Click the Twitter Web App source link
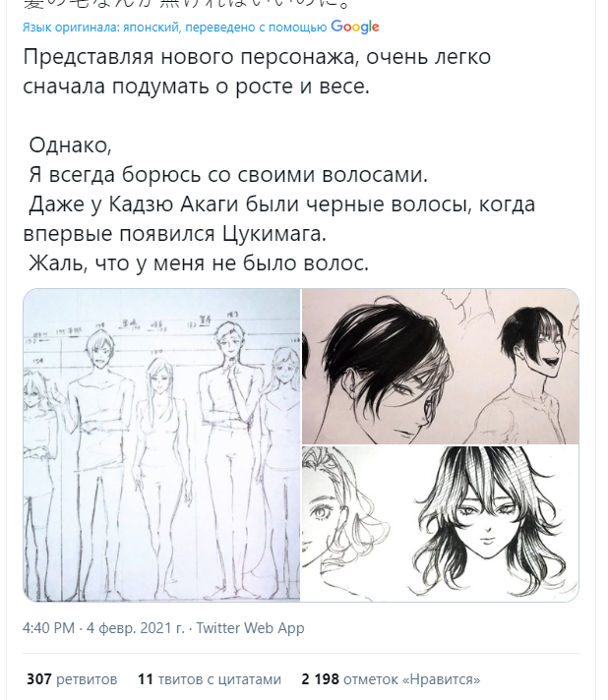608x700 pixels. pyautogui.click(x=250, y=627)
